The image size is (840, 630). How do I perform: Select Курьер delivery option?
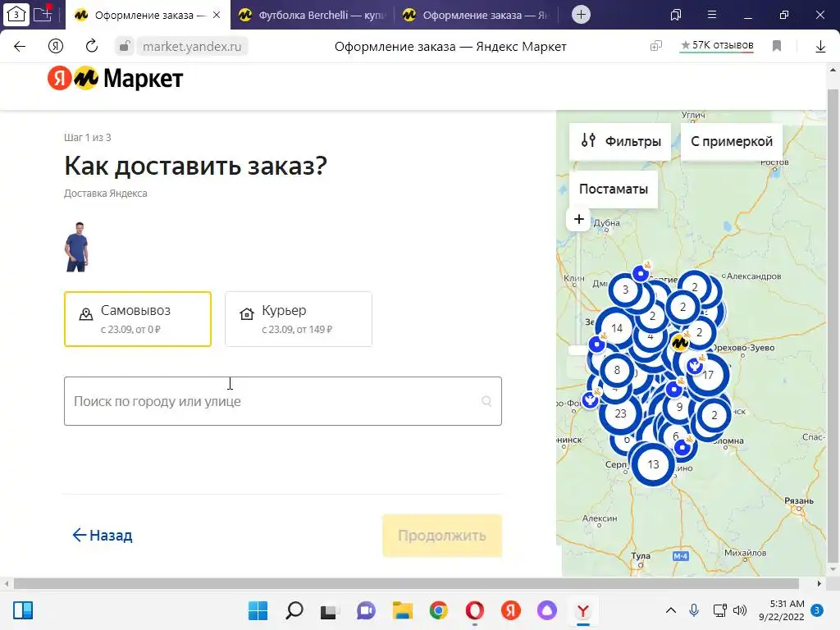299,319
